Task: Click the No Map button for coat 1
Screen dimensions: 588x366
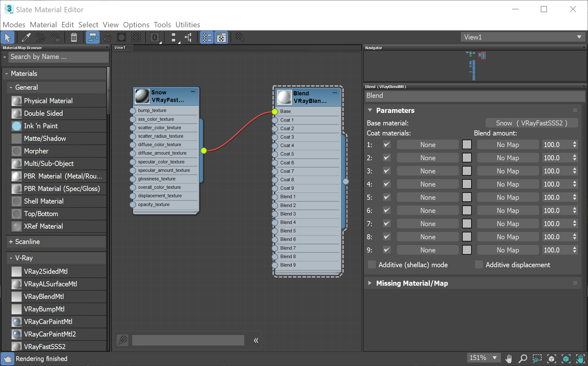Action: pos(508,144)
